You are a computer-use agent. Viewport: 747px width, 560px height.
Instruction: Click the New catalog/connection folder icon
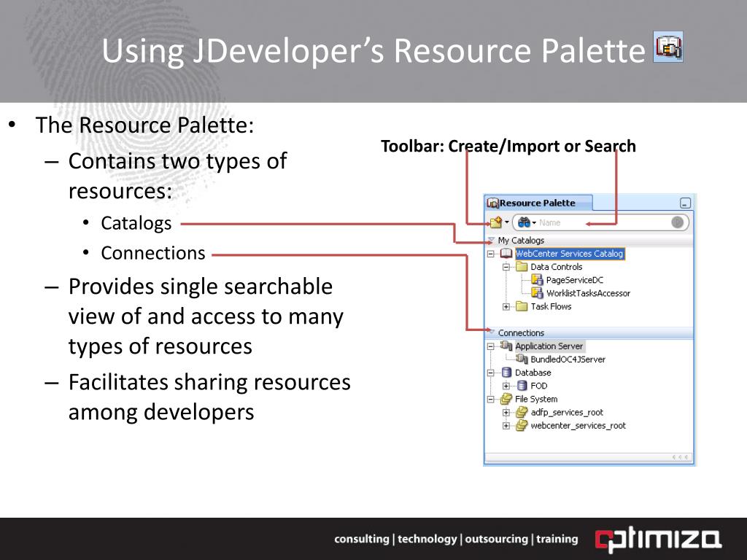pyautogui.click(x=496, y=222)
